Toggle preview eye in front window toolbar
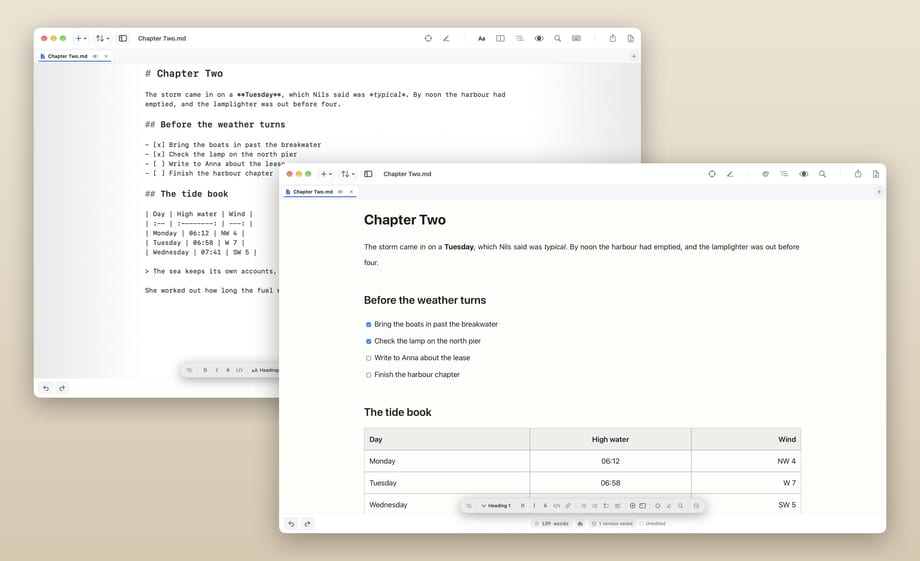The height and width of the screenshot is (561, 920). tap(803, 174)
